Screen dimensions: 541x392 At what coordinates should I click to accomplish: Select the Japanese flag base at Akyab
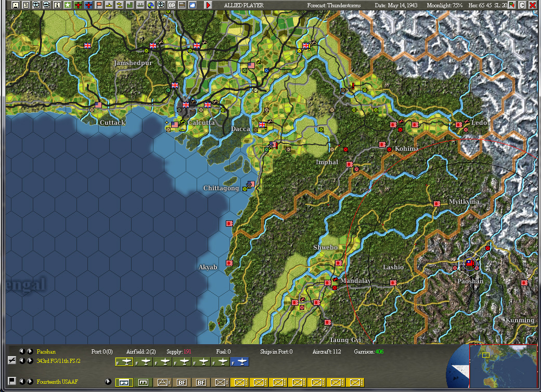(x=229, y=263)
